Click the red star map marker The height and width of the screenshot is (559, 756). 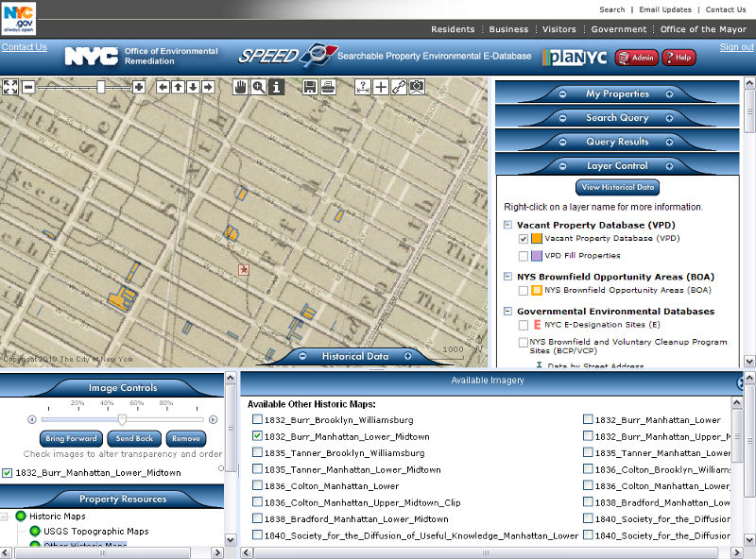pos(244,270)
